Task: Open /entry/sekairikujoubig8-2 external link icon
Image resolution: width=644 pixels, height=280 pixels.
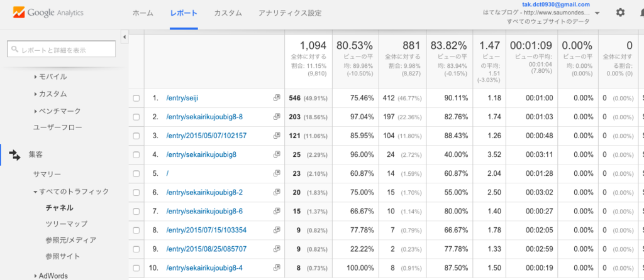Action: pyautogui.click(x=277, y=192)
